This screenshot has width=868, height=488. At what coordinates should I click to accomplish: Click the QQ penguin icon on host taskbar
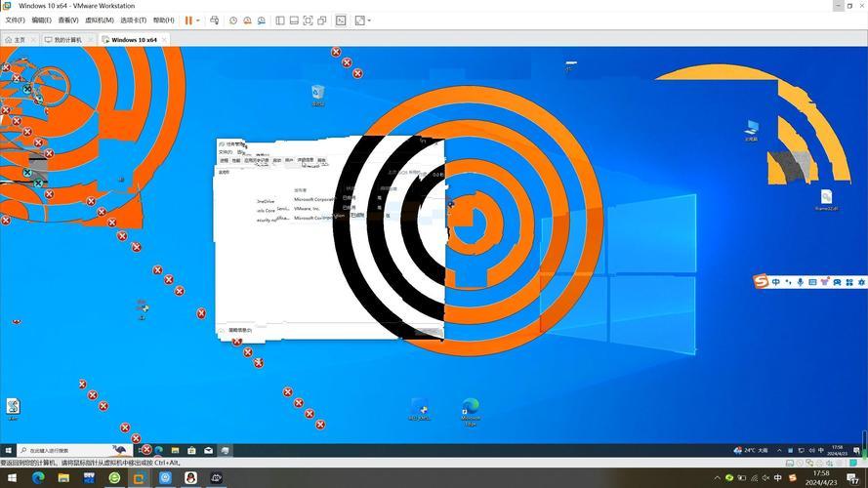pos(190,478)
